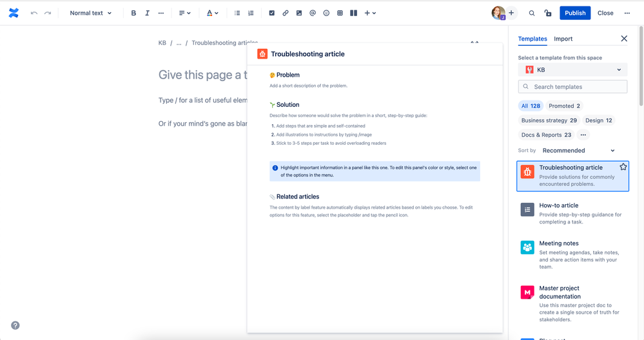Insert a bullet list
The image size is (644, 340).
coord(237,13)
